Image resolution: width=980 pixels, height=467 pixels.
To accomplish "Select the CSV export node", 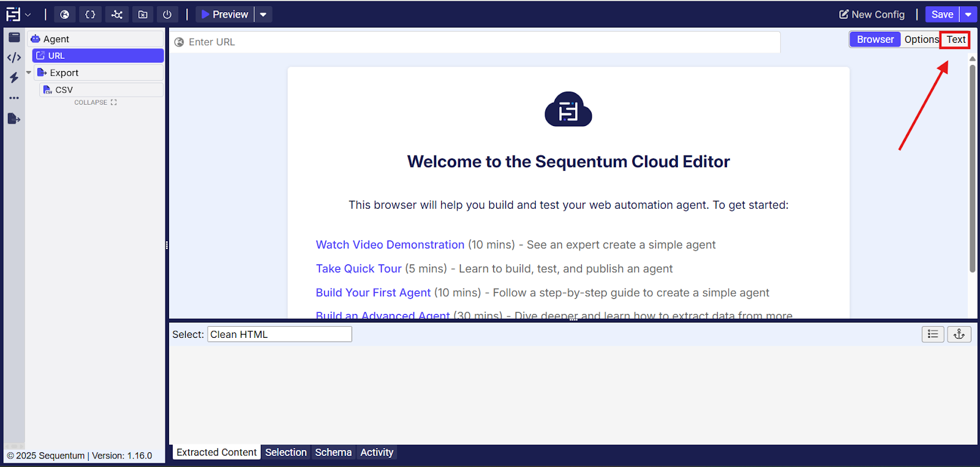I will pyautogui.click(x=102, y=90).
